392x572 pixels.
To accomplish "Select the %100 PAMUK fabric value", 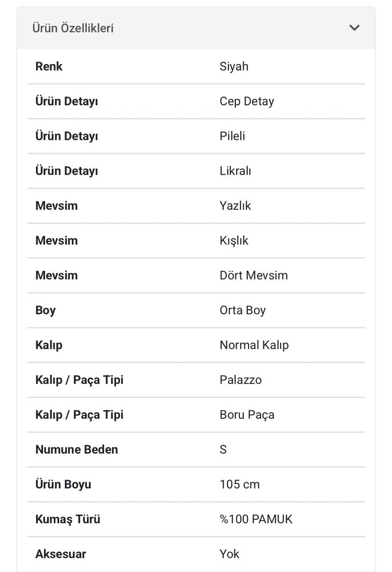I will (x=255, y=519).
